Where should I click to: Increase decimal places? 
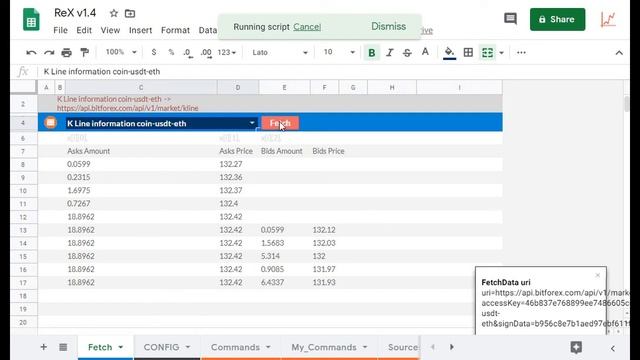point(206,53)
